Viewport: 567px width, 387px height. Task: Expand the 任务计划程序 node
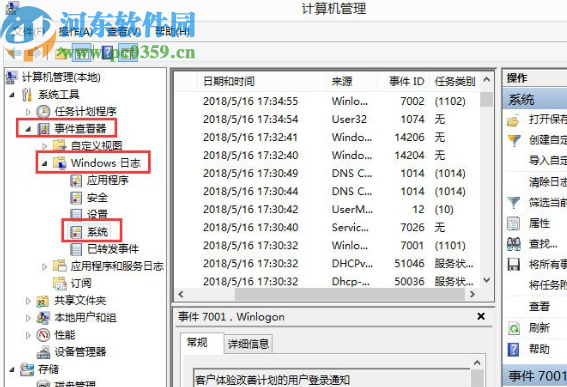[28, 112]
